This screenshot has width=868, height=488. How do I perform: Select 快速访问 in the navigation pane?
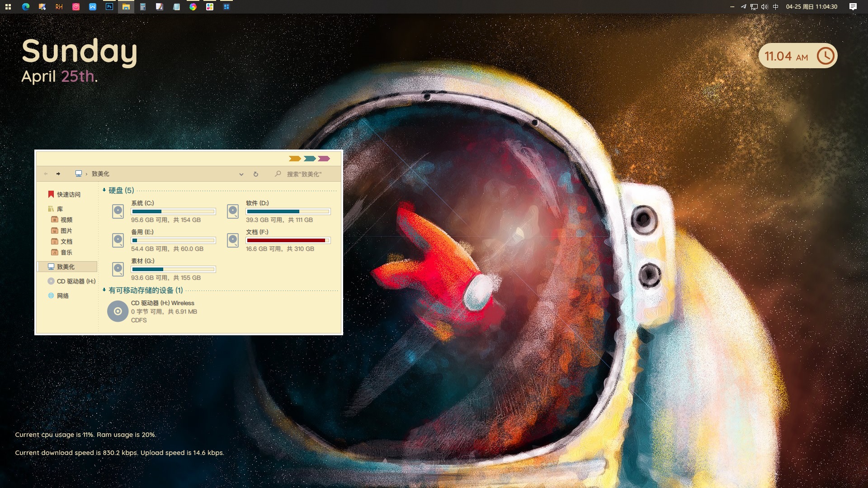point(68,195)
